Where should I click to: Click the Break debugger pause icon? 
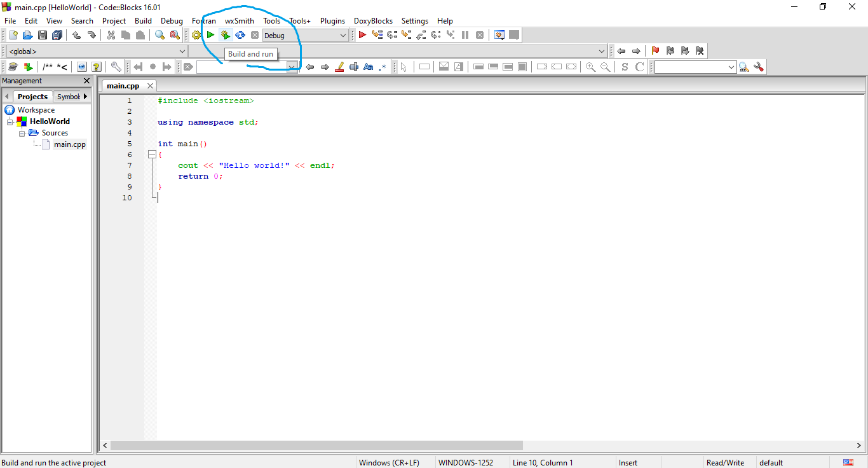tap(465, 35)
